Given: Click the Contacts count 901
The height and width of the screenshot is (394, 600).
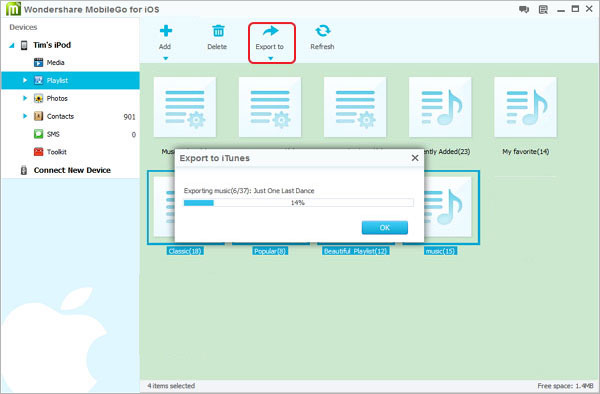Looking at the screenshot, I should pos(129,117).
